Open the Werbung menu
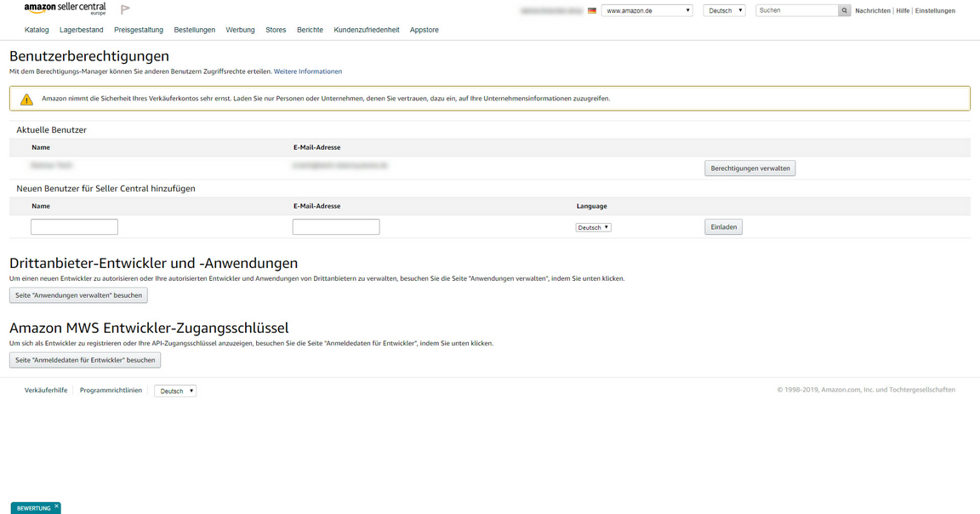 click(x=240, y=30)
